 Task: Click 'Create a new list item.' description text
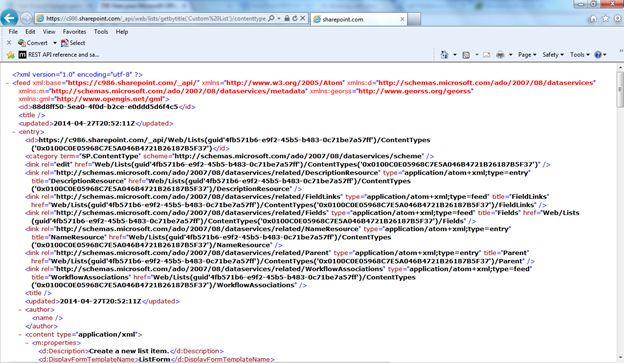pos(129,351)
